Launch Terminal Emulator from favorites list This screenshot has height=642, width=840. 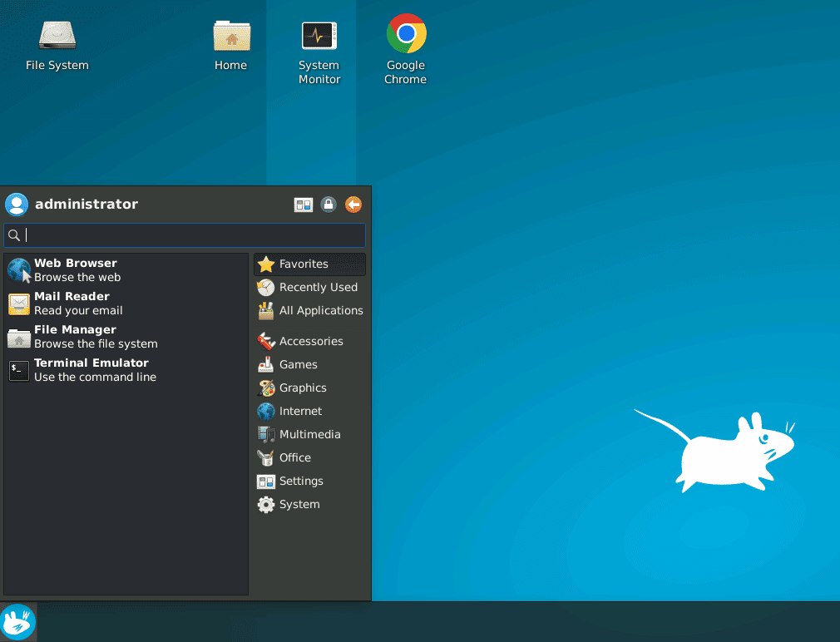coord(126,370)
